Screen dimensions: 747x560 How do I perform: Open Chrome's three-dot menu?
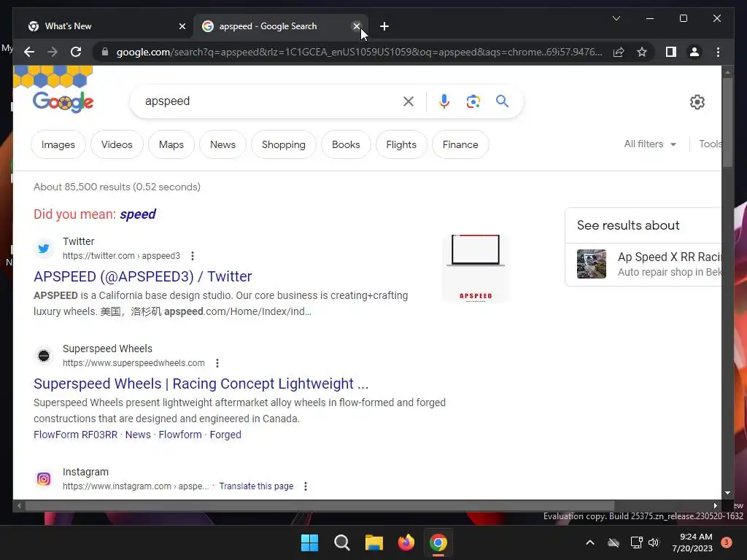[x=718, y=52]
